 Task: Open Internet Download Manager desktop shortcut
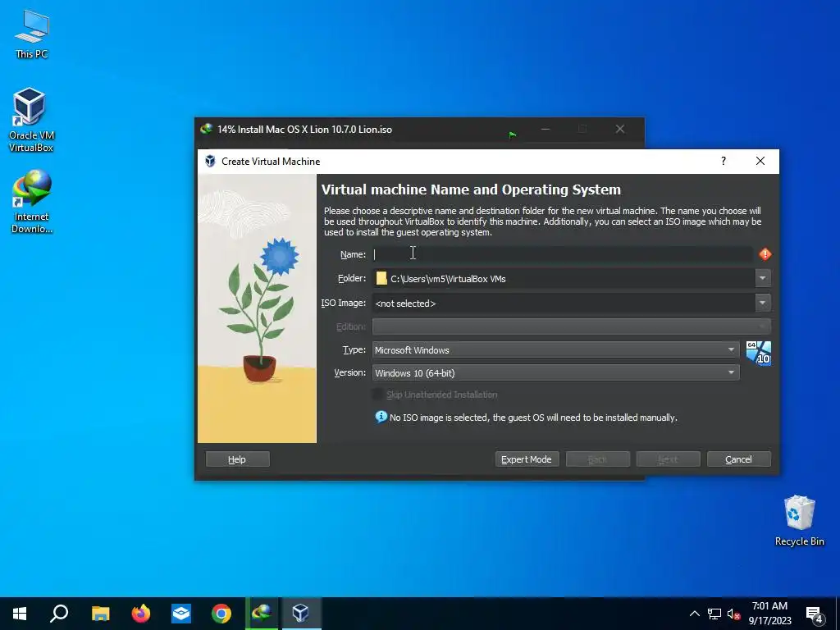[x=32, y=202]
